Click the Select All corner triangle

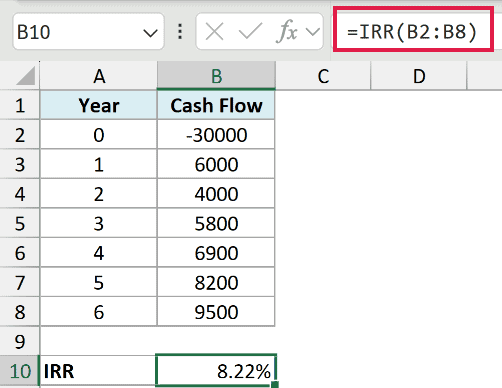click(x=25, y=75)
